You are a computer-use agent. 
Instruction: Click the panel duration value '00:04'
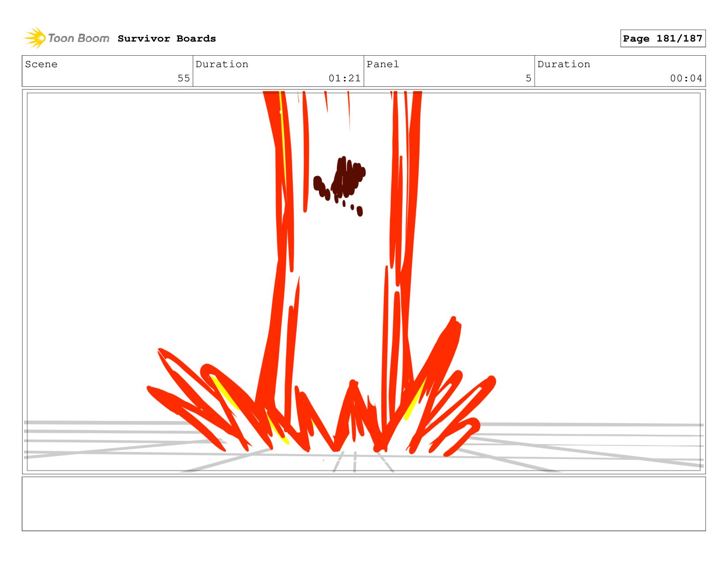(686, 78)
